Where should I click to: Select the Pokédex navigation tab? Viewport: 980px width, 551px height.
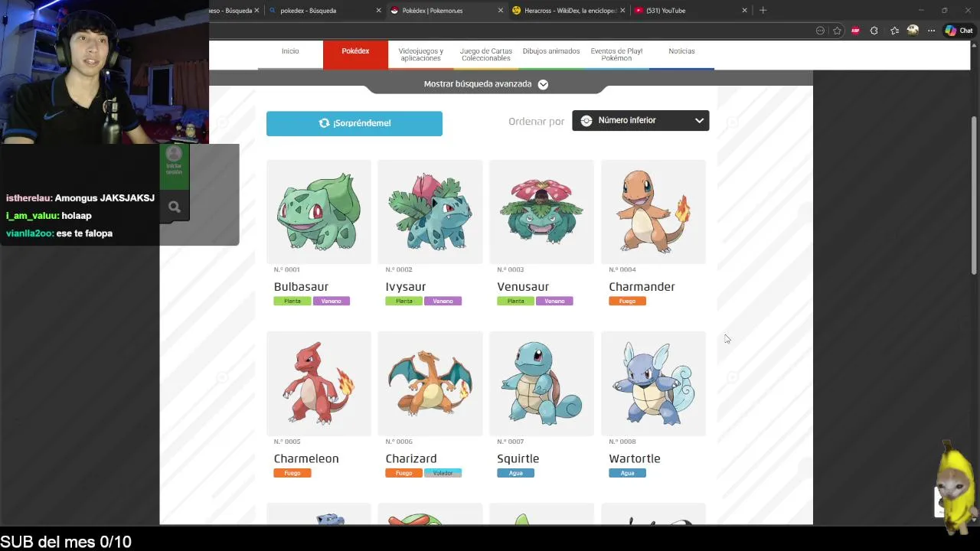coord(355,51)
